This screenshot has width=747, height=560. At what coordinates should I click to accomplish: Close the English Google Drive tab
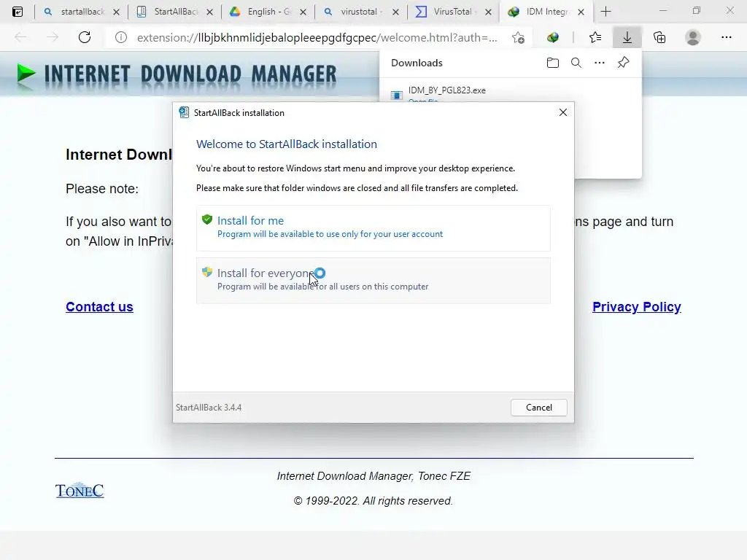click(303, 12)
